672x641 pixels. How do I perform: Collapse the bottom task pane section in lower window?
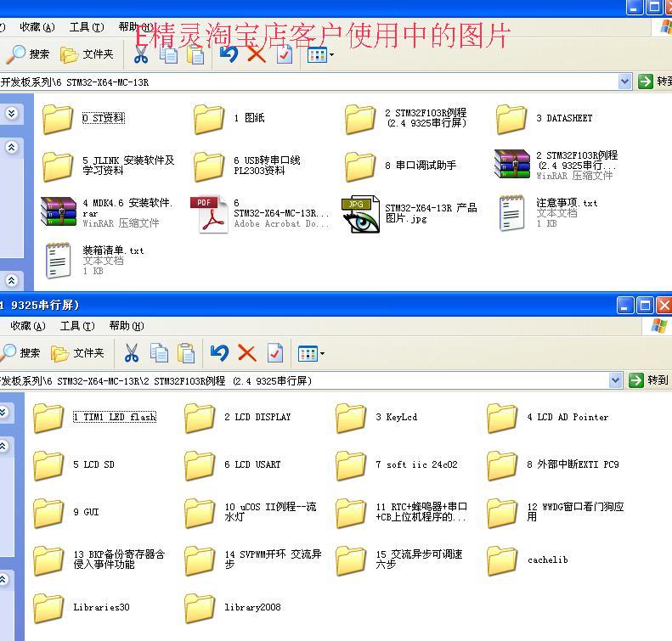3,579
